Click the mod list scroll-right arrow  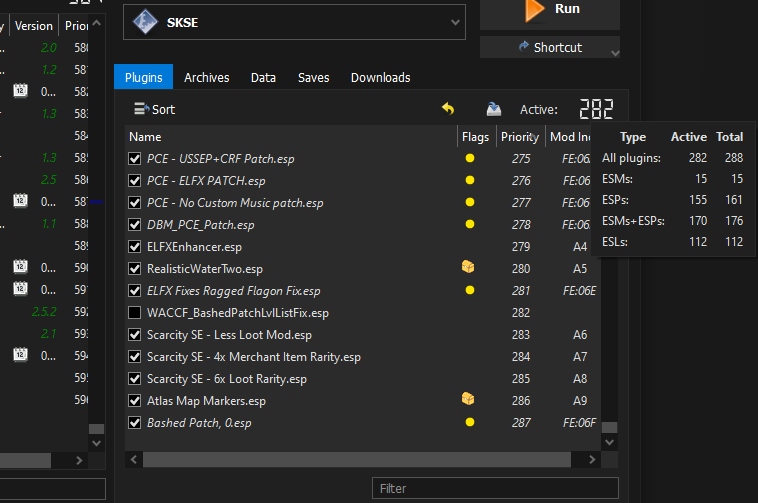79,460
